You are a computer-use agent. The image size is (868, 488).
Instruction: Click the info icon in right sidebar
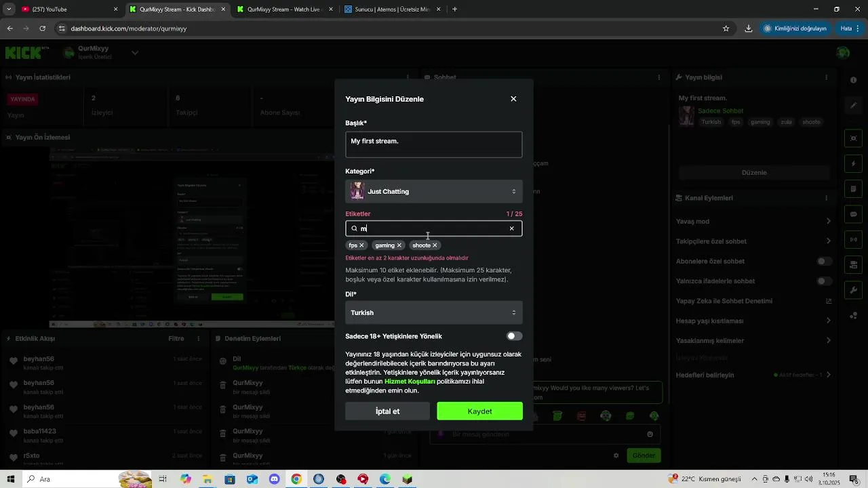(x=854, y=80)
